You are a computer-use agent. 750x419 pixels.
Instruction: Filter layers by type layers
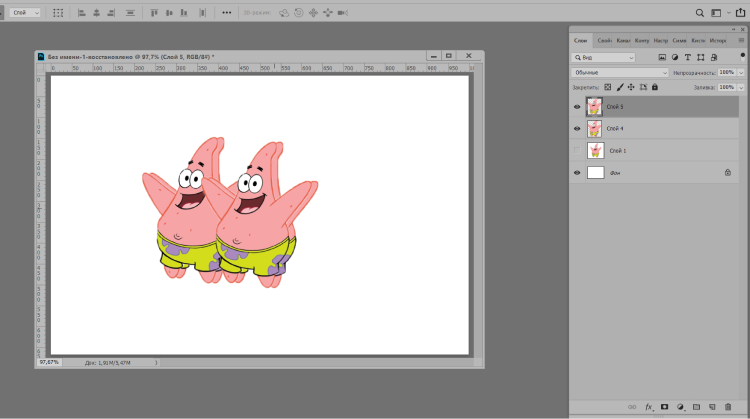click(688, 57)
